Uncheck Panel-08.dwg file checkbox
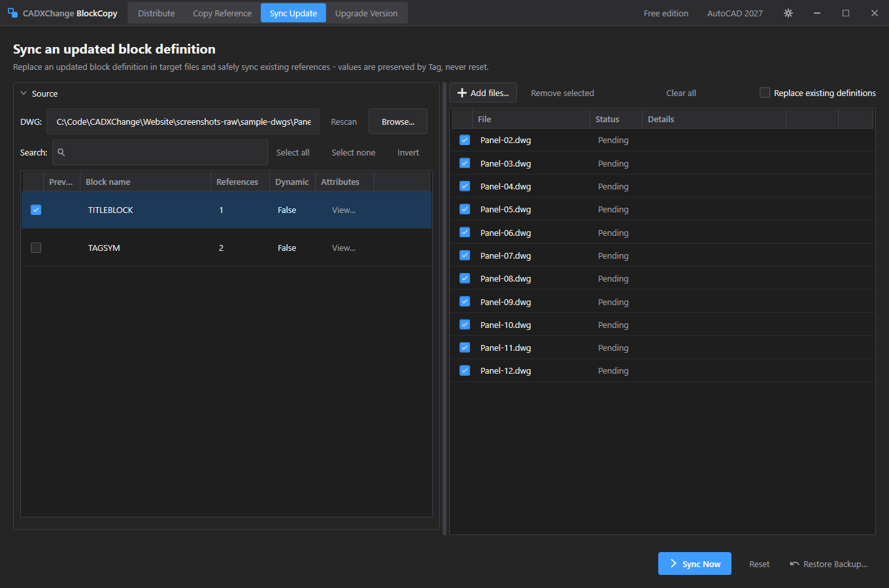 (x=465, y=278)
